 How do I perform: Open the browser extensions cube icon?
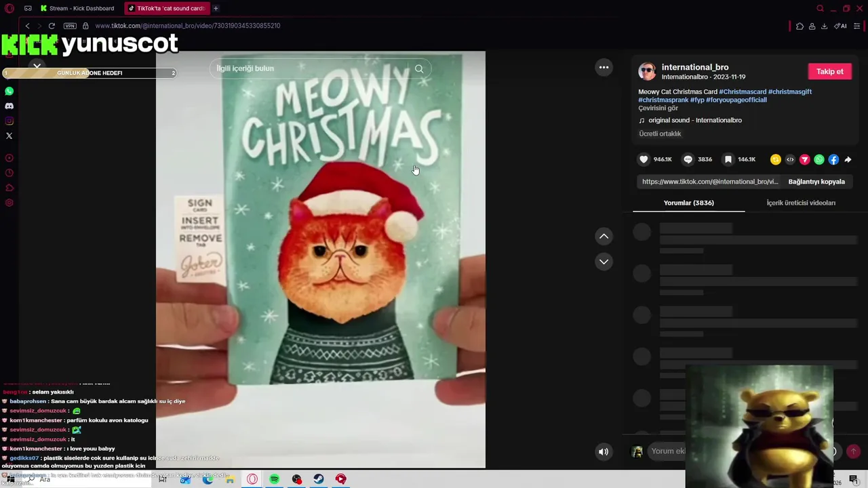(x=800, y=26)
